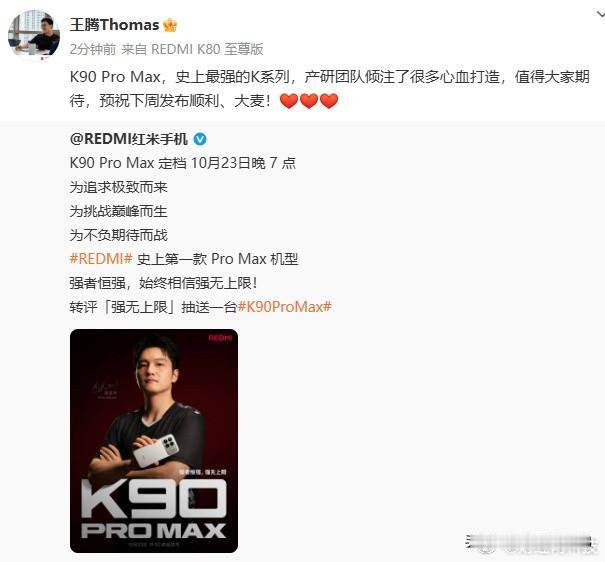Expand the post options chevron at top right

click(x=600, y=14)
